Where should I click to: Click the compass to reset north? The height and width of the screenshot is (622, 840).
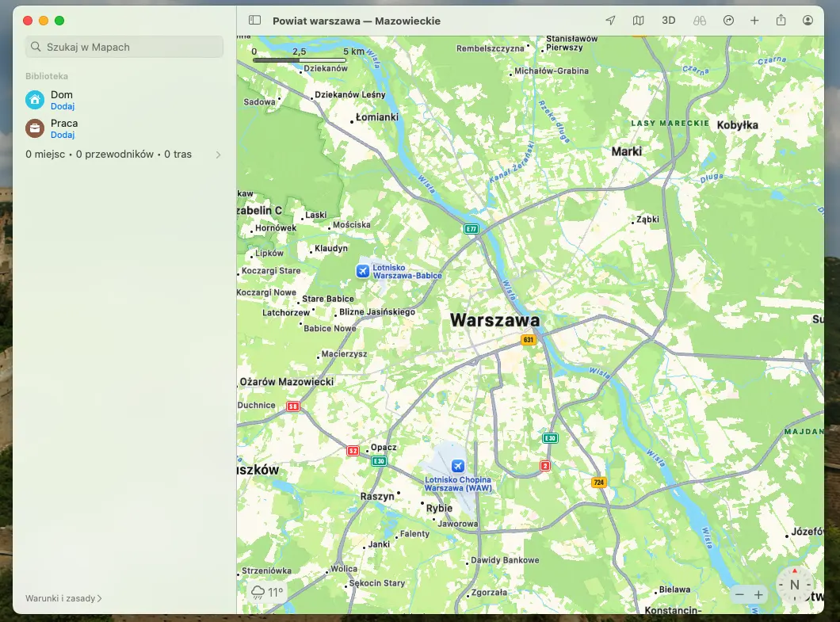(794, 585)
